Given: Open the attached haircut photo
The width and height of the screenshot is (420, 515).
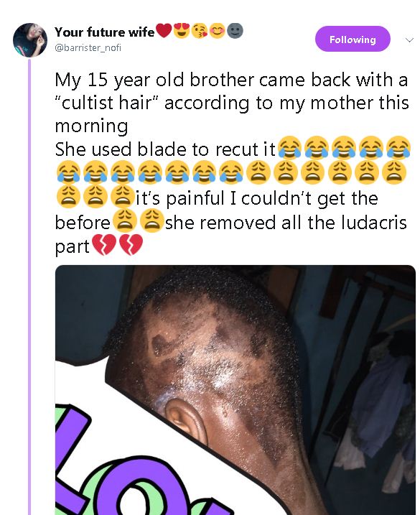Looking at the screenshot, I should (x=235, y=390).
